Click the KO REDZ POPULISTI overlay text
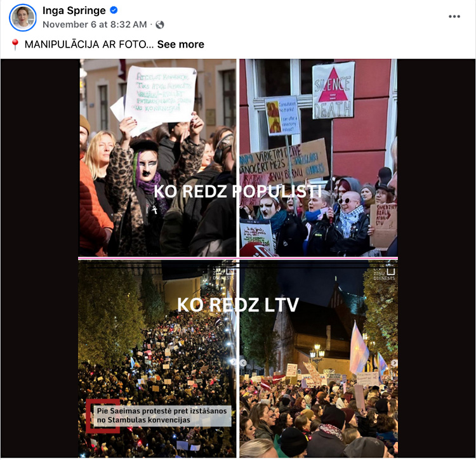476x460 pixels. click(x=237, y=192)
